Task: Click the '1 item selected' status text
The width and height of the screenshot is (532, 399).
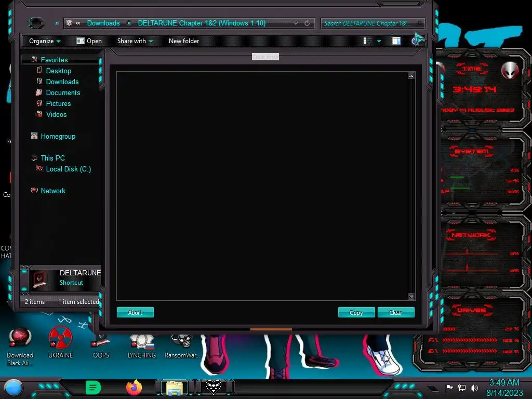Action: [78, 302]
